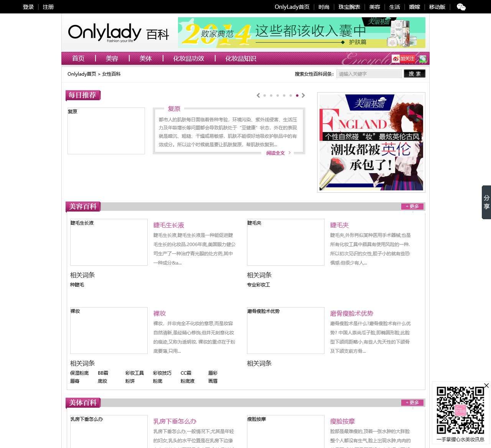Expand +更多 in 美容百科 section
Image resolution: width=491 pixels, height=448 pixels.
point(412,207)
